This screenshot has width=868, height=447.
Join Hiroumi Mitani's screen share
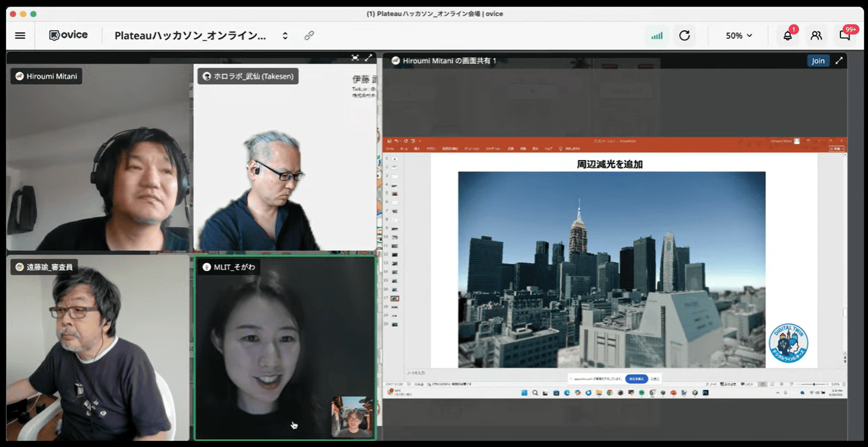(818, 60)
